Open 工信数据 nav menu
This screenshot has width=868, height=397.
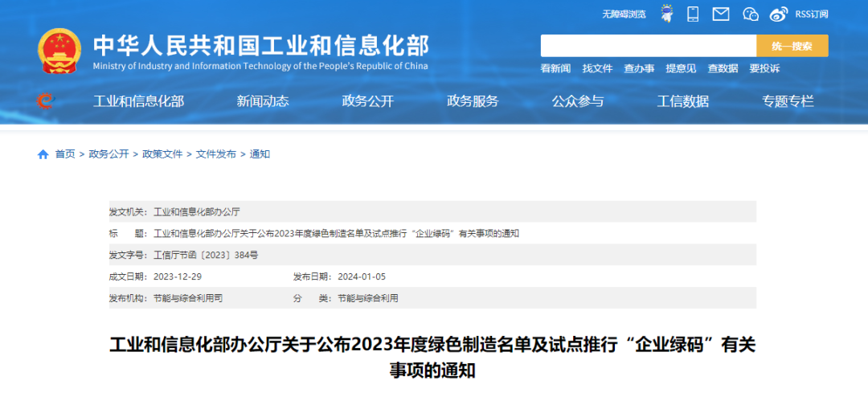[x=682, y=101]
